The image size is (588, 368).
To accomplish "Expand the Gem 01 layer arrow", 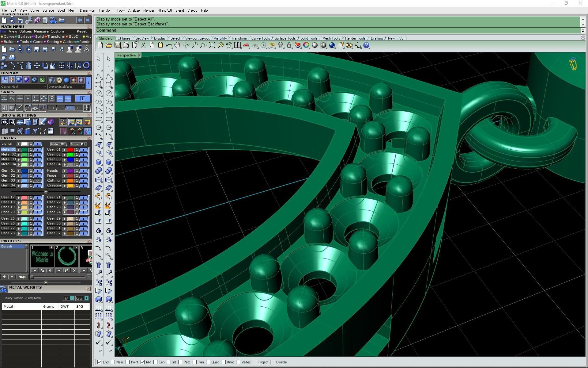I will 19,171.
